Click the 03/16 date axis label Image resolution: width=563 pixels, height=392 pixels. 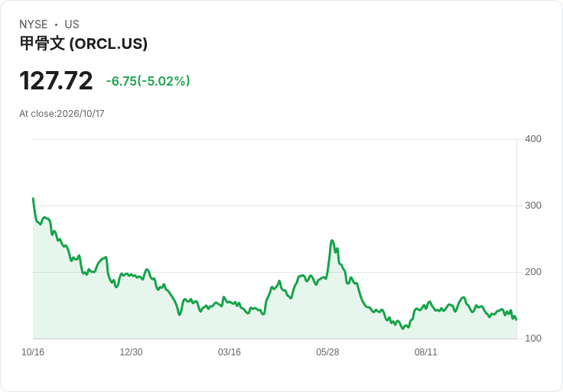[229, 352]
